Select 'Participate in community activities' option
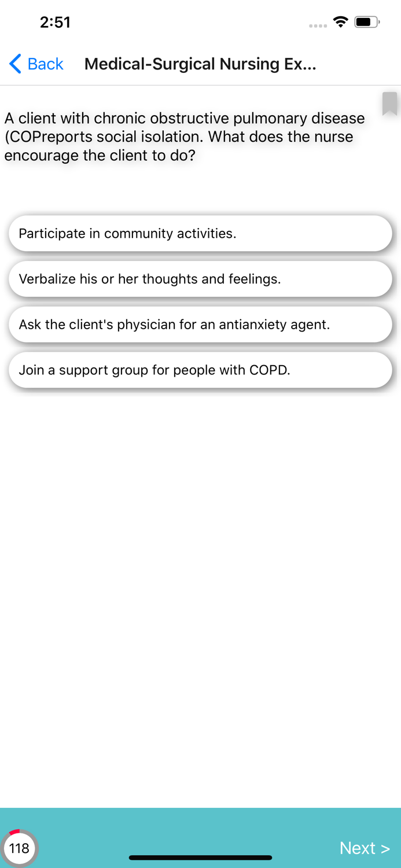The image size is (401, 868). coord(200,233)
